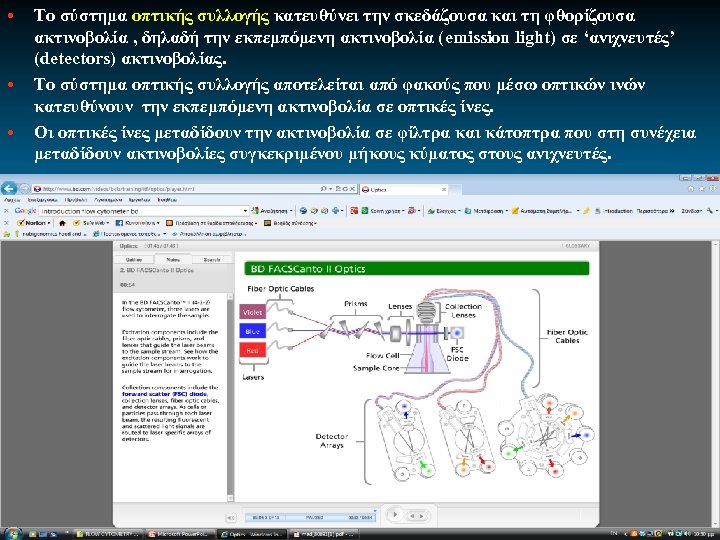Switch to the Notes tab in Optics player
This screenshot has height=540, width=720.
173,259
